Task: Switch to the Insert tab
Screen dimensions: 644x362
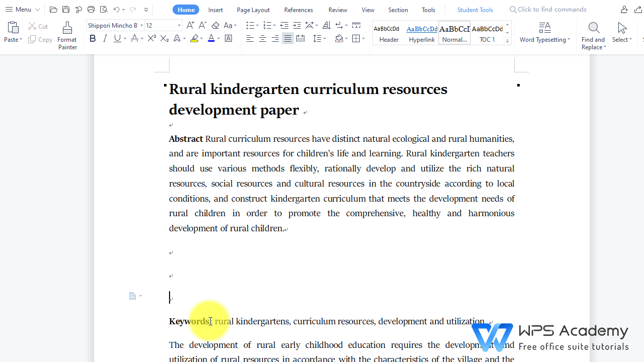Action: coord(215,10)
